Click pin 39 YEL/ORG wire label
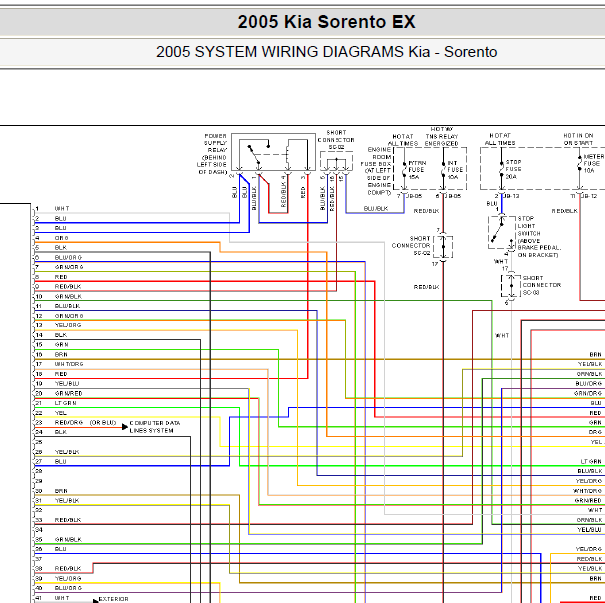Image resolution: width=605 pixels, height=603 pixels. [68, 579]
